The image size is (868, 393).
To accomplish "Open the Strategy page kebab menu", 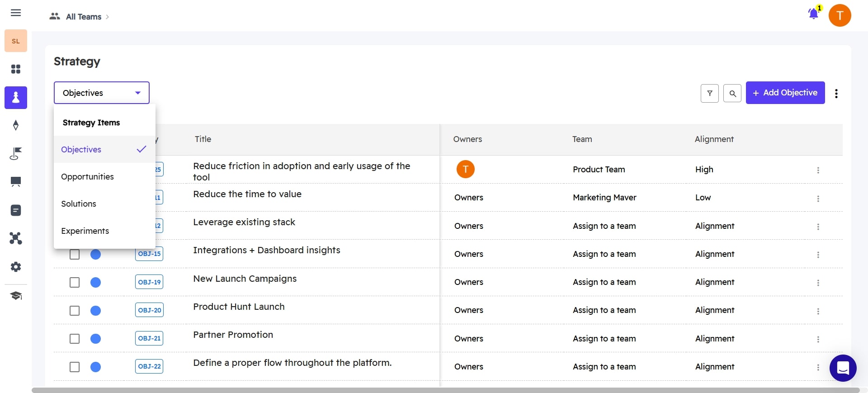I will coord(836,93).
